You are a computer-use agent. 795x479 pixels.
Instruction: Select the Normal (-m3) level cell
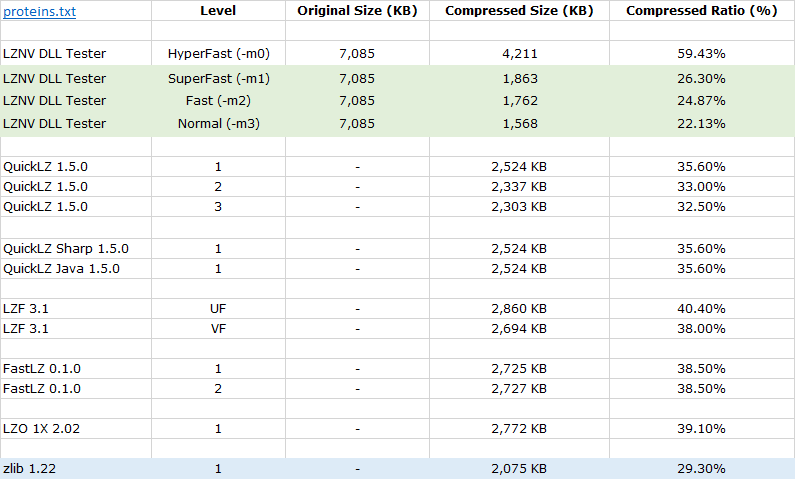219,123
